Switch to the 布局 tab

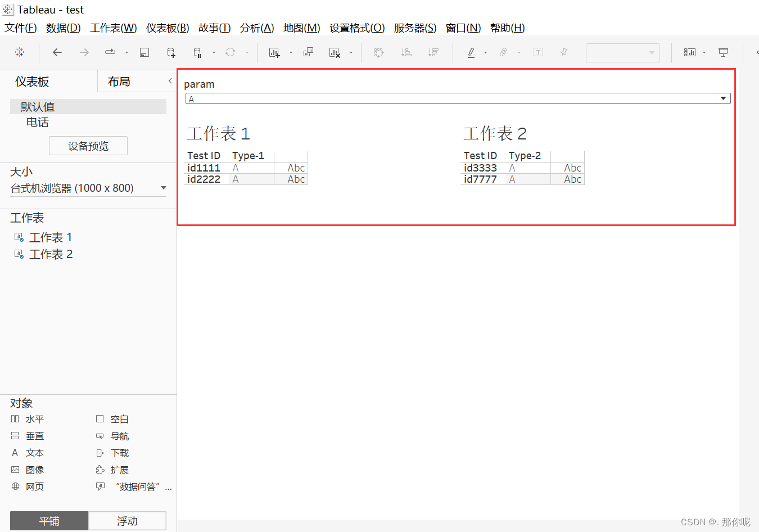coord(119,82)
